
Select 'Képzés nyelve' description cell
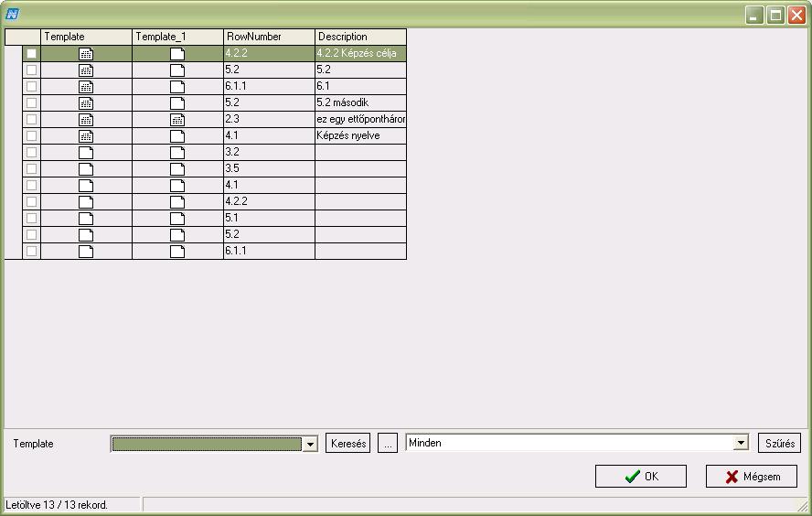360,135
